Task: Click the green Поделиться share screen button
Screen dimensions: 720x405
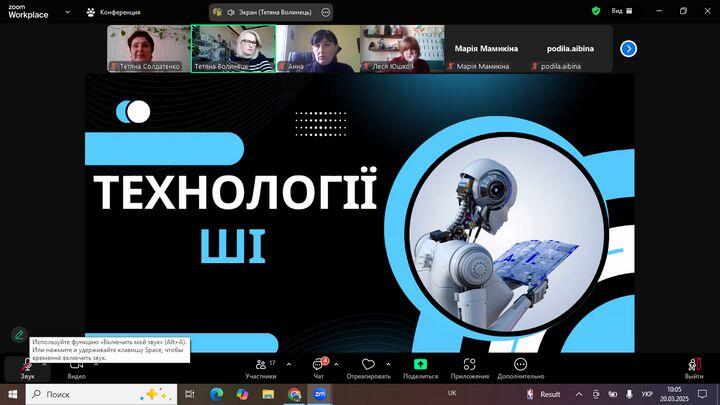Action: 420,369
